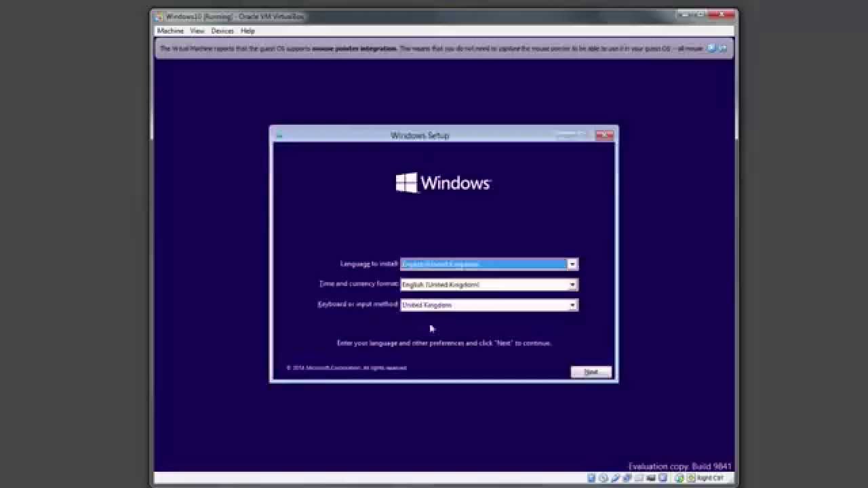Click the VirtualBox window title bar icon
The width and height of the screenshot is (868, 488).
pyautogui.click(x=158, y=16)
